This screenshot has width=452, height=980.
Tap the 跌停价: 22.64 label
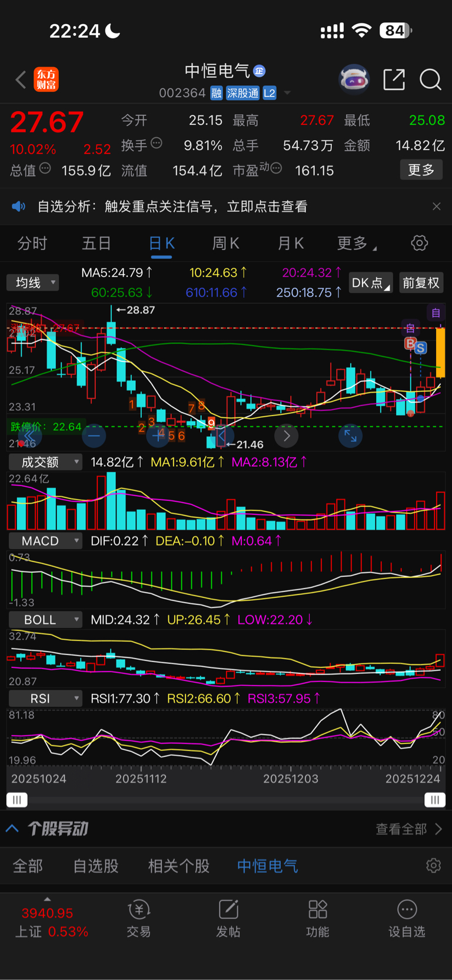click(46, 427)
